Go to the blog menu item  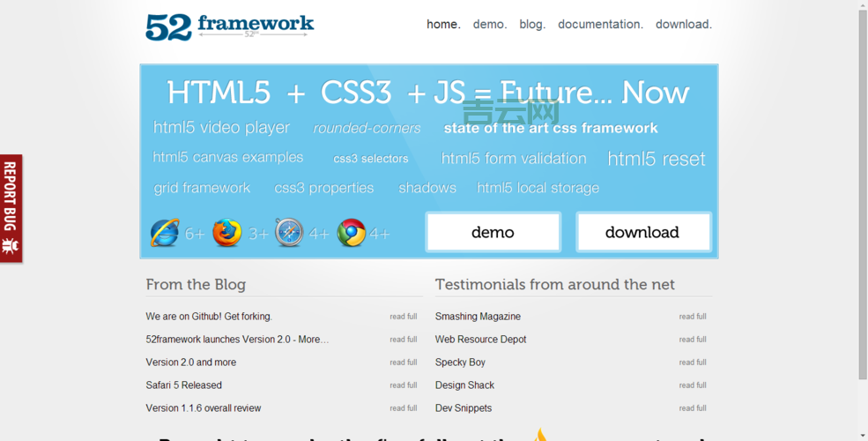pos(531,25)
